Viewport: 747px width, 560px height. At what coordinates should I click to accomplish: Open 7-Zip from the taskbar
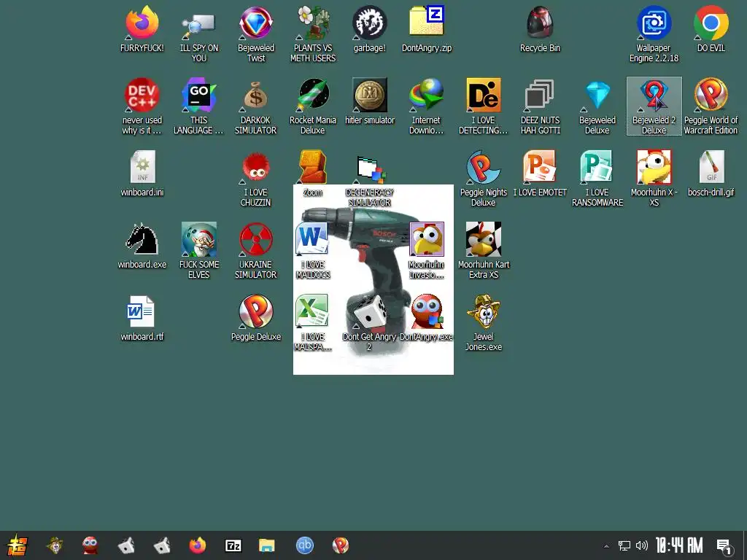[x=233, y=545]
